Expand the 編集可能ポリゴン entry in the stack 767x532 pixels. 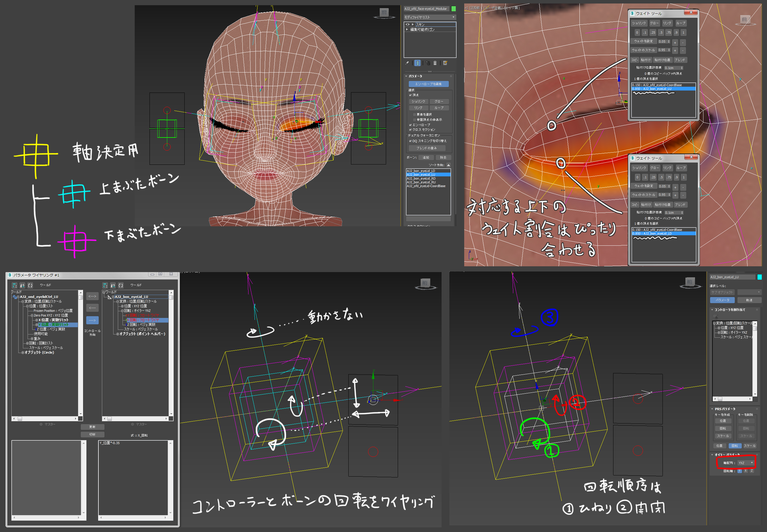click(x=407, y=29)
